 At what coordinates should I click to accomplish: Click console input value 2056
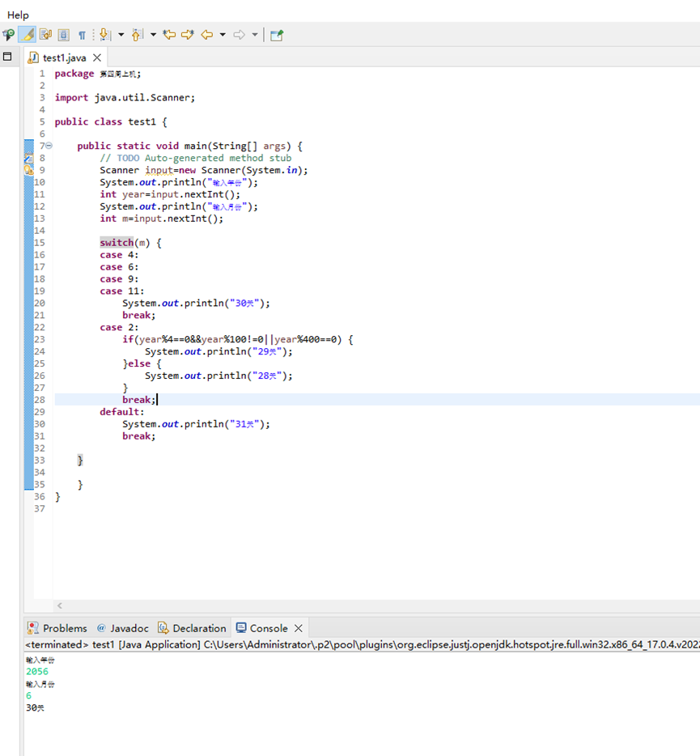37,672
